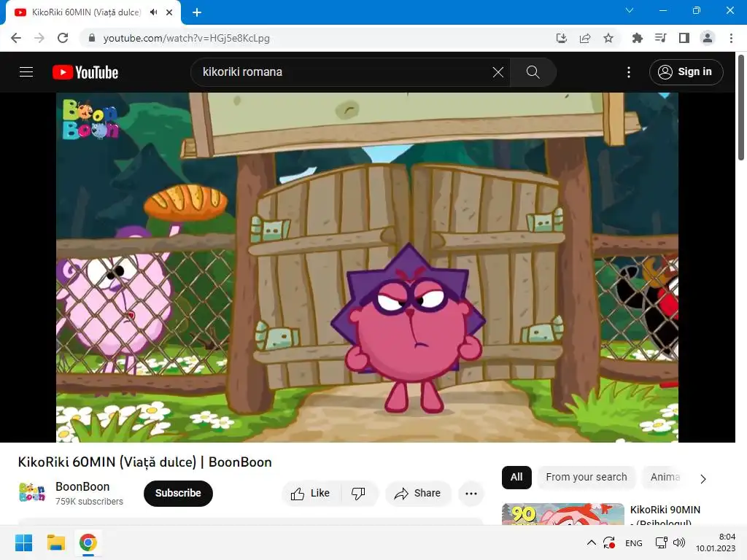The image size is (747, 560).
Task: Open the Windows Start menu
Action: tap(23, 542)
